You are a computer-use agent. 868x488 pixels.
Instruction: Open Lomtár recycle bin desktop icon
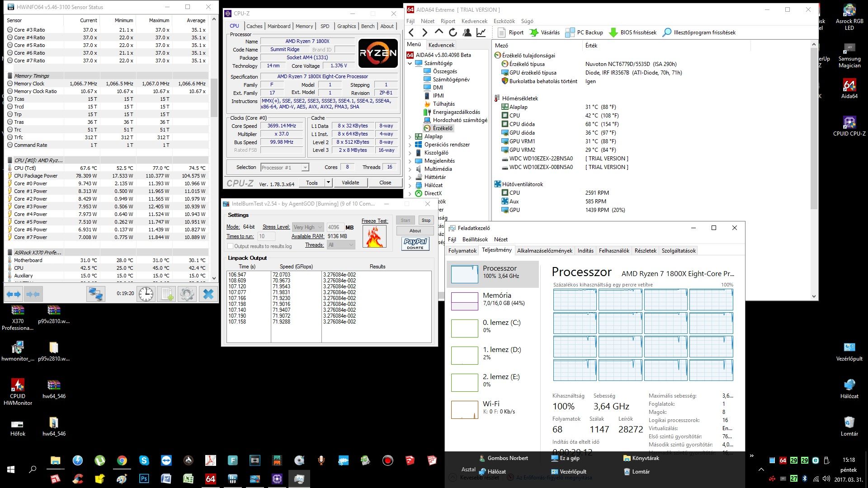click(x=849, y=426)
